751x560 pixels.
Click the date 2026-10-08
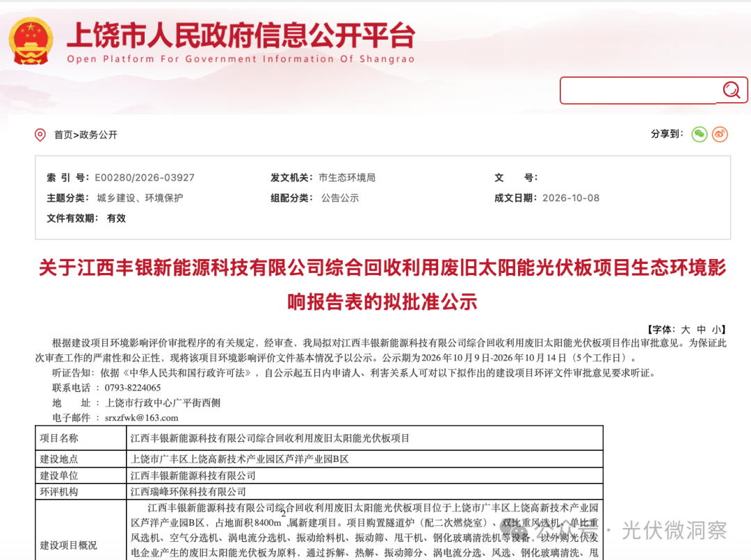click(570, 198)
